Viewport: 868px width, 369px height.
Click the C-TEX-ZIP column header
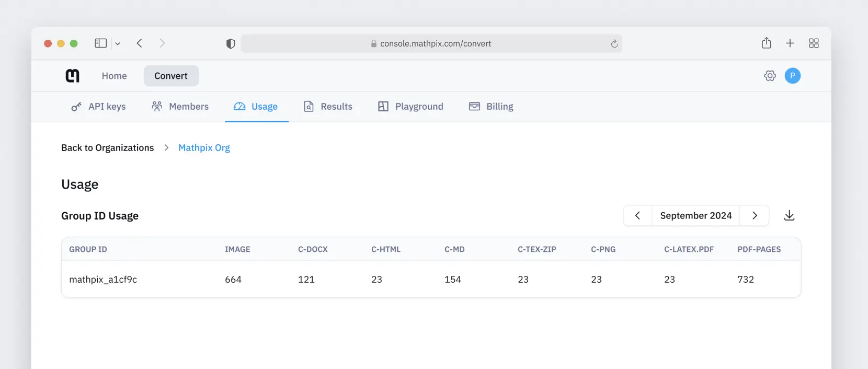point(537,249)
